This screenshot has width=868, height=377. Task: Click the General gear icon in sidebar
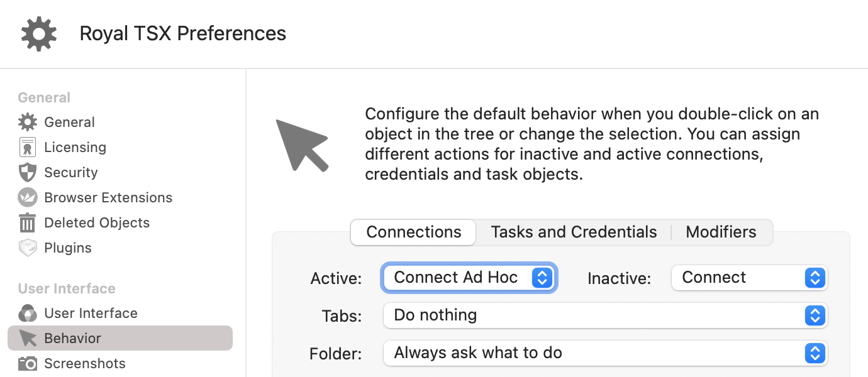click(27, 122)
